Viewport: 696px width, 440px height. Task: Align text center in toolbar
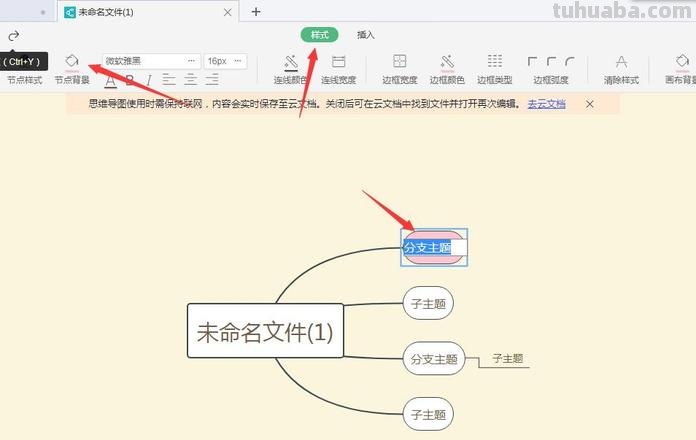pyautogui.click(x=190, y=80)
